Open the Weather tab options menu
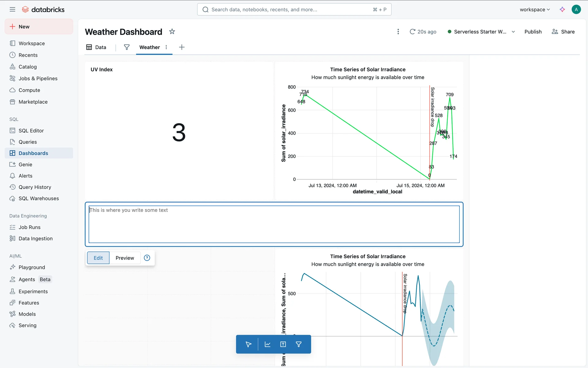The width and height of the screenshot is (588, 368). pyautogui.click(x=166, y=47)
